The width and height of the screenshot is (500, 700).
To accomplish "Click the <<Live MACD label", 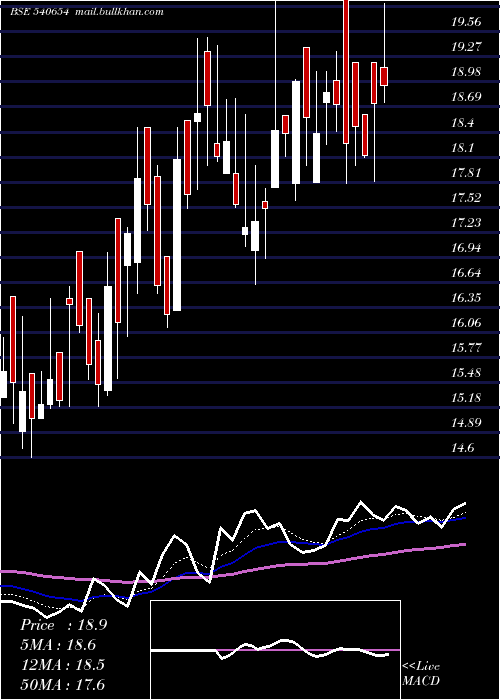I will pos(421,673).
